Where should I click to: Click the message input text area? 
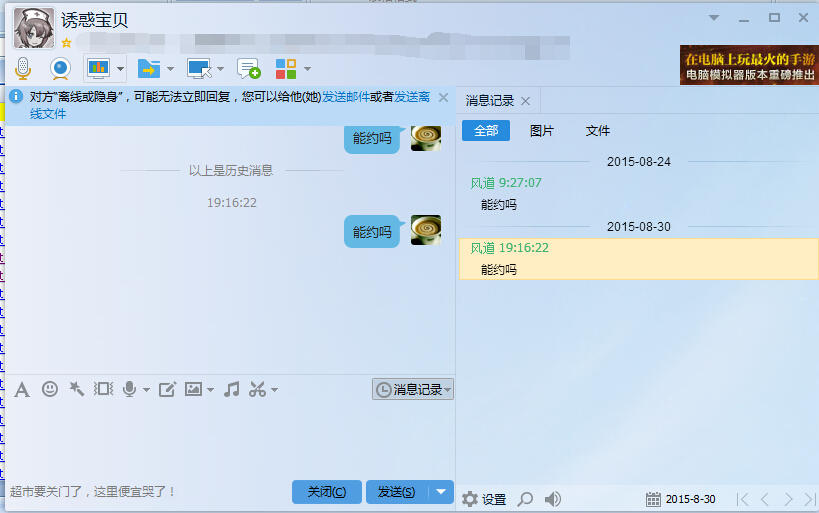pyautogui.click(x=230, y=439)
